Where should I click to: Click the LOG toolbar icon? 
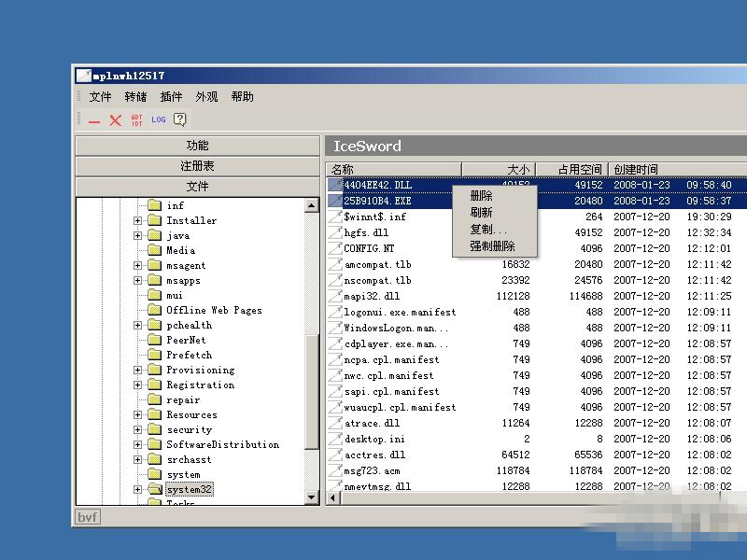tap(159, 119)
